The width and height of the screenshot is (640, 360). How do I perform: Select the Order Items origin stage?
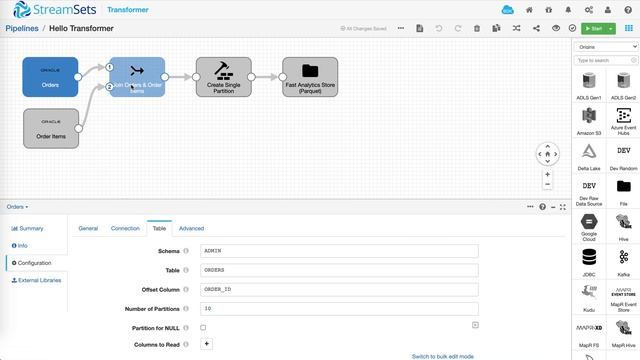click(x=51, y=128)
